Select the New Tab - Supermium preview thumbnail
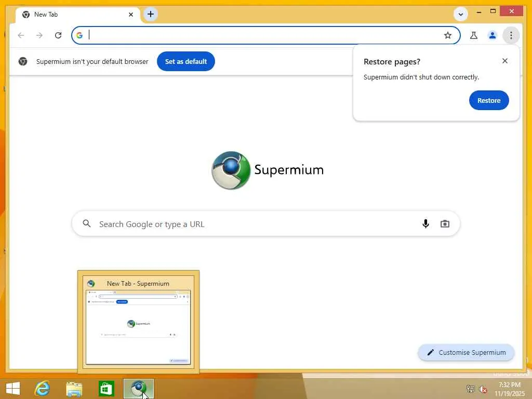This screenshot has width=532, height=399. point(138,322)
